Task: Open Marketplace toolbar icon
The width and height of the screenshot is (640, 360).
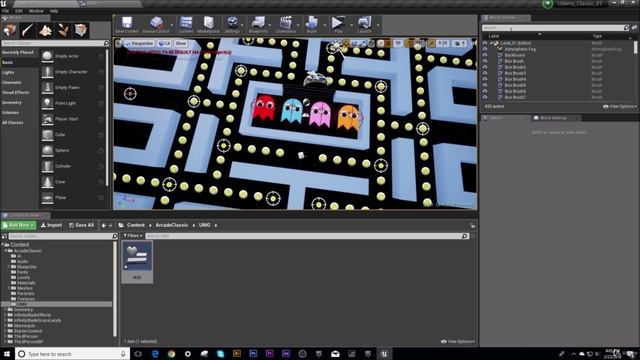Action: coord(209,24)
